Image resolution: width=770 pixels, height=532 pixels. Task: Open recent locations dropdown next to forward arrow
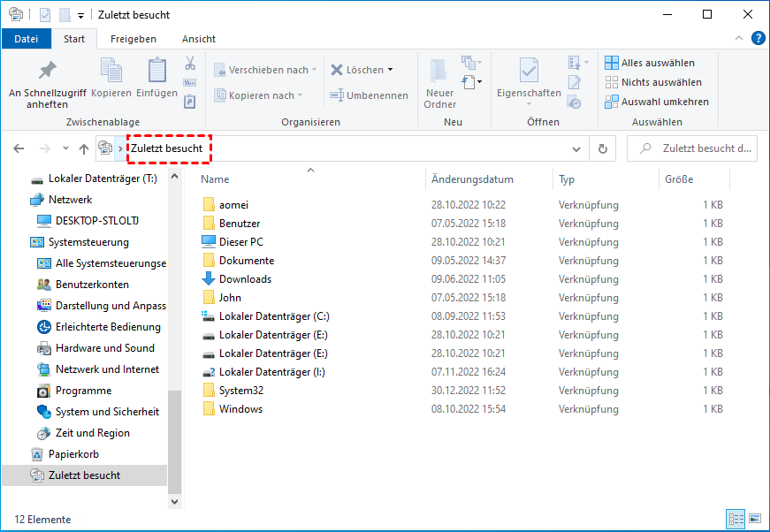click(x=65, y=148)
